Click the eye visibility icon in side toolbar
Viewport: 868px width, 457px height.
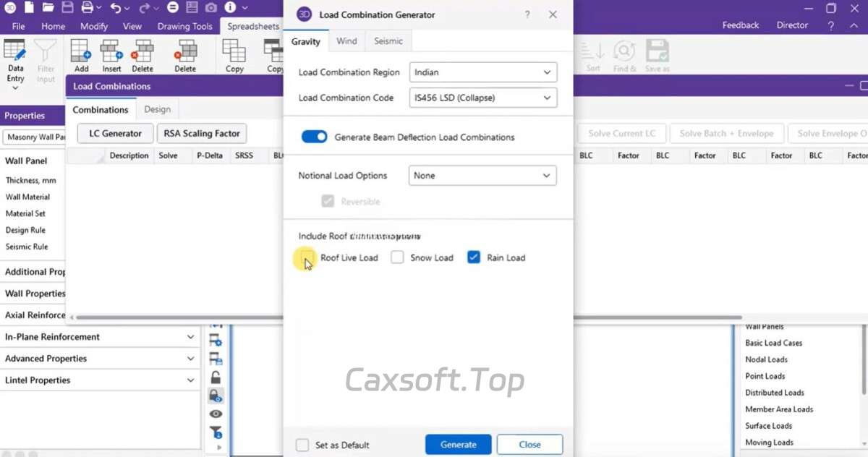coord(216,414)
